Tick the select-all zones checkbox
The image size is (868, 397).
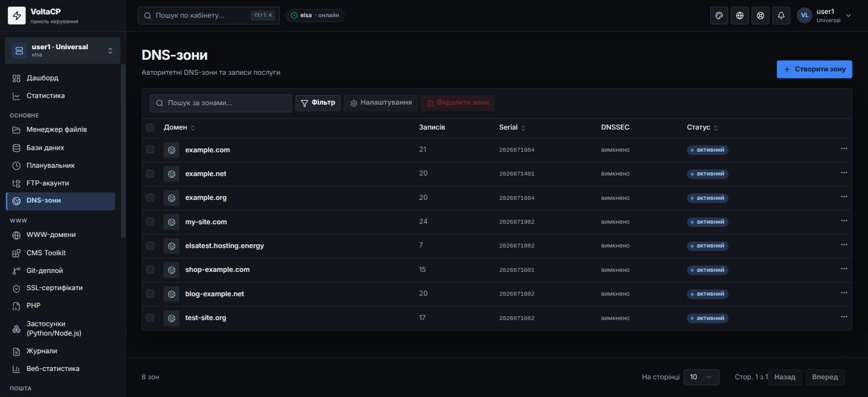click(150, 127)
